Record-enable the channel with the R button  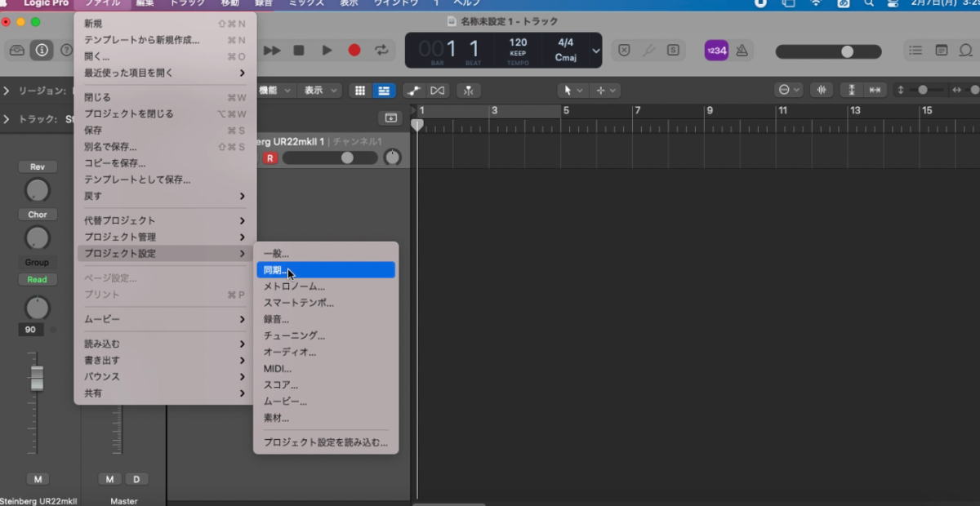[269, 158]
